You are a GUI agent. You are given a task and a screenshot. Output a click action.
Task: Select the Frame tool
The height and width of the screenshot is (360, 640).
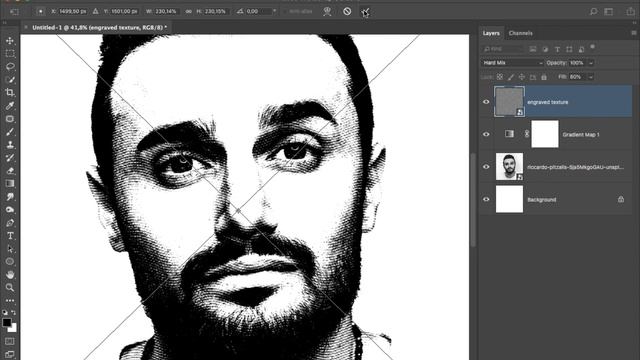(x=10, y=119)
